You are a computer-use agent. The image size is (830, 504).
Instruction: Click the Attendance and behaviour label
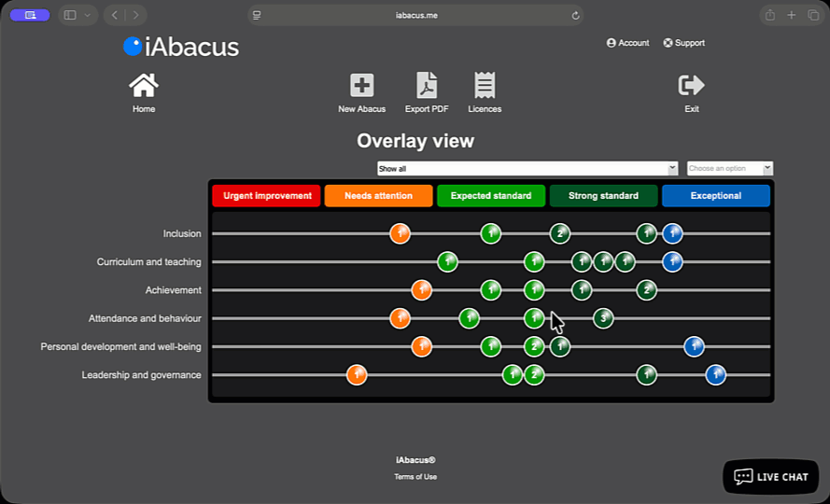pos(145,318)
